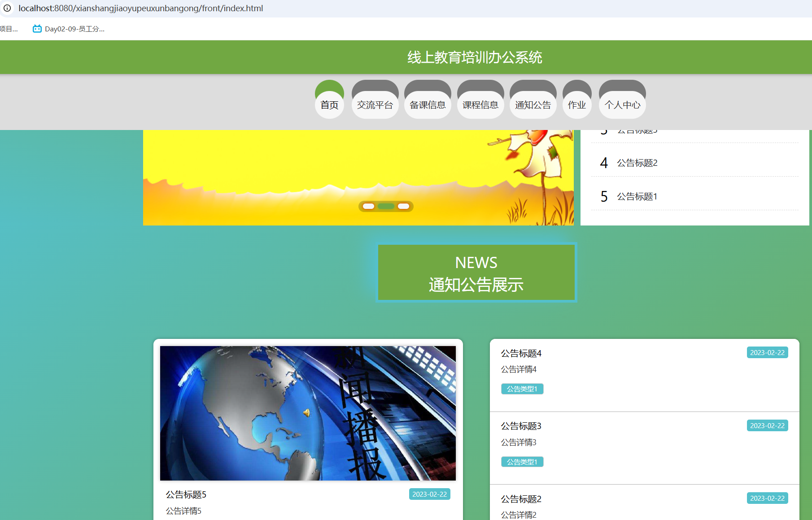Image resolution: width=812 pixels, height=520 pixels.
Task: Click the globe news broadcast thumbnail
Action: (308, 413)
